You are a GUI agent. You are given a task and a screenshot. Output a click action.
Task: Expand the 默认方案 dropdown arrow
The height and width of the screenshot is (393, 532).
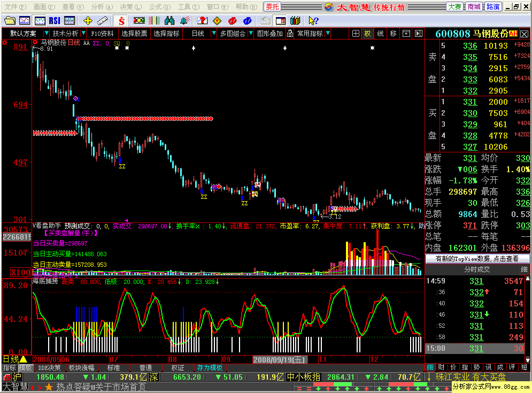click(47, 33)
